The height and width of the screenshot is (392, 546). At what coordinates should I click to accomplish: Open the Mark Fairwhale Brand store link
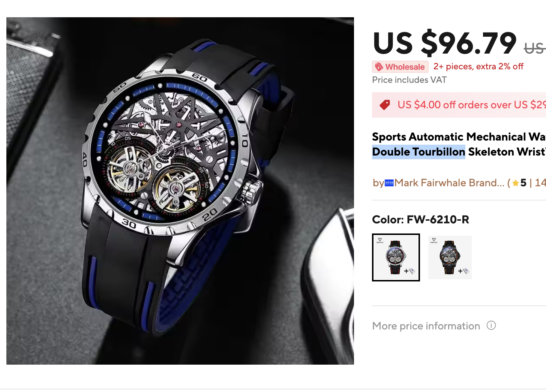click(x=449, y=183)
